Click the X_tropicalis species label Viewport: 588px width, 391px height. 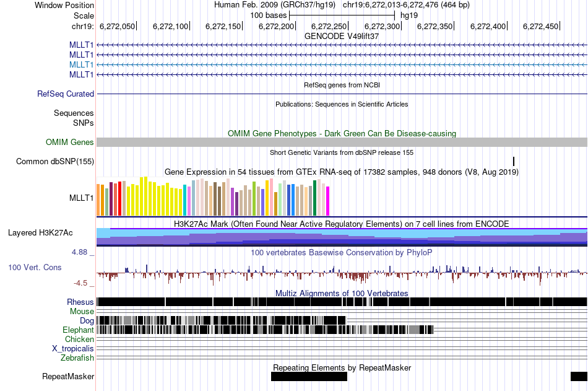pyautogui.click(x=73, y=349)
